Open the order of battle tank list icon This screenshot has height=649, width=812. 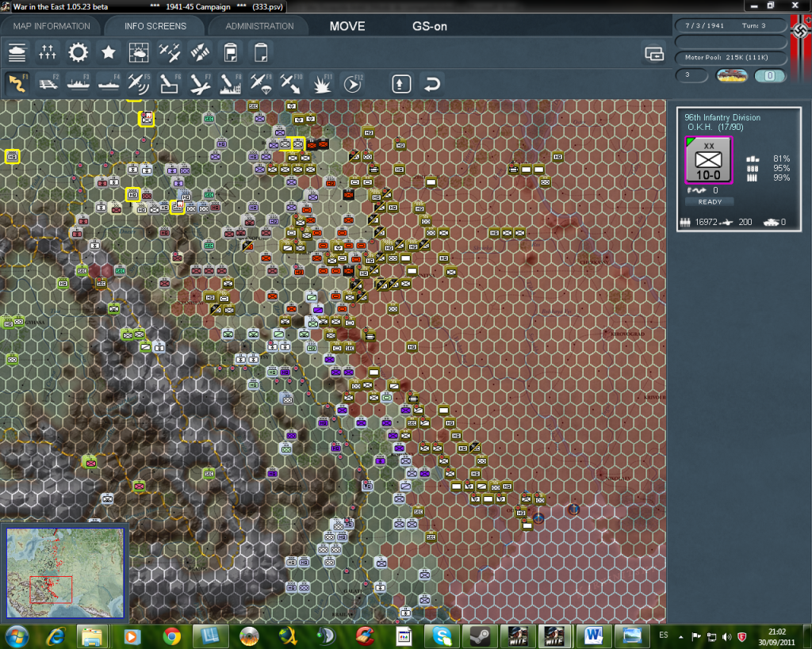[17, 52]
